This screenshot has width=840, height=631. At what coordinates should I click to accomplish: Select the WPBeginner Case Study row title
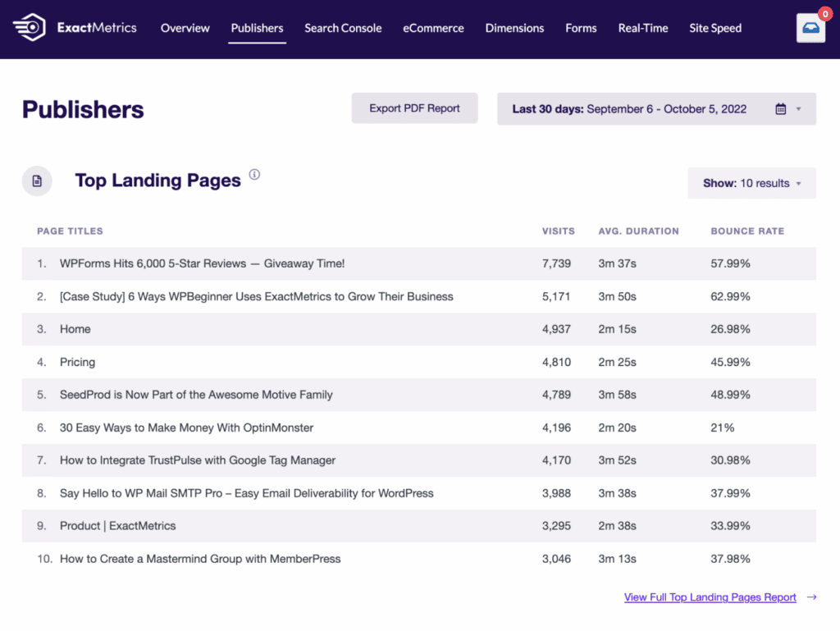click(x=256, y=296)
